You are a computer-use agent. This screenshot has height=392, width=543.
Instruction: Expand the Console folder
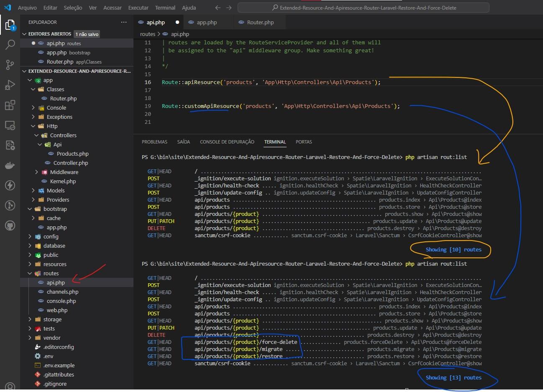coord(56,108)
